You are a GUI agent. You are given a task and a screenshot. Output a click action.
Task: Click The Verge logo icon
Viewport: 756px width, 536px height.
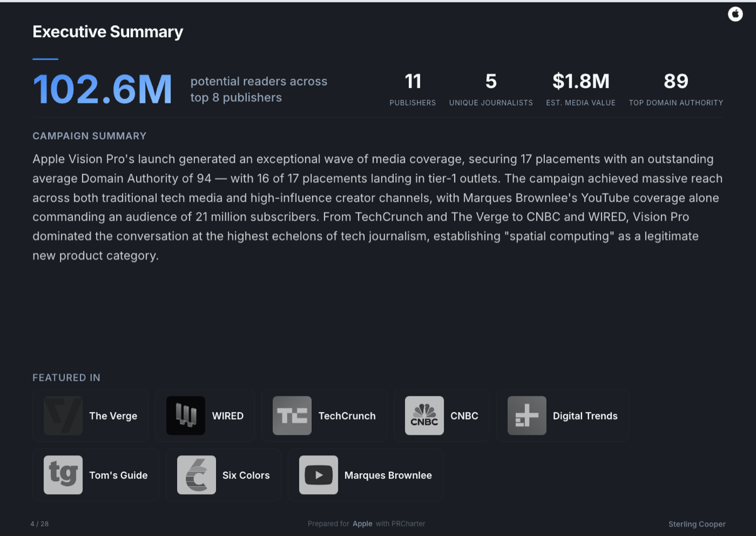point(63,416)
